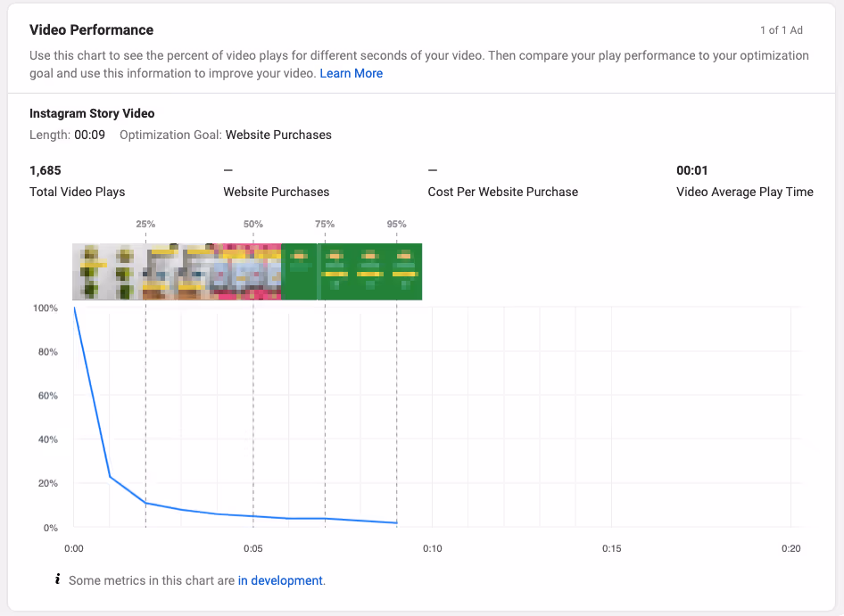Click the info icon beside metrics note
The height and width of the screenshot is (616, 844).
[x=58, y=579]
